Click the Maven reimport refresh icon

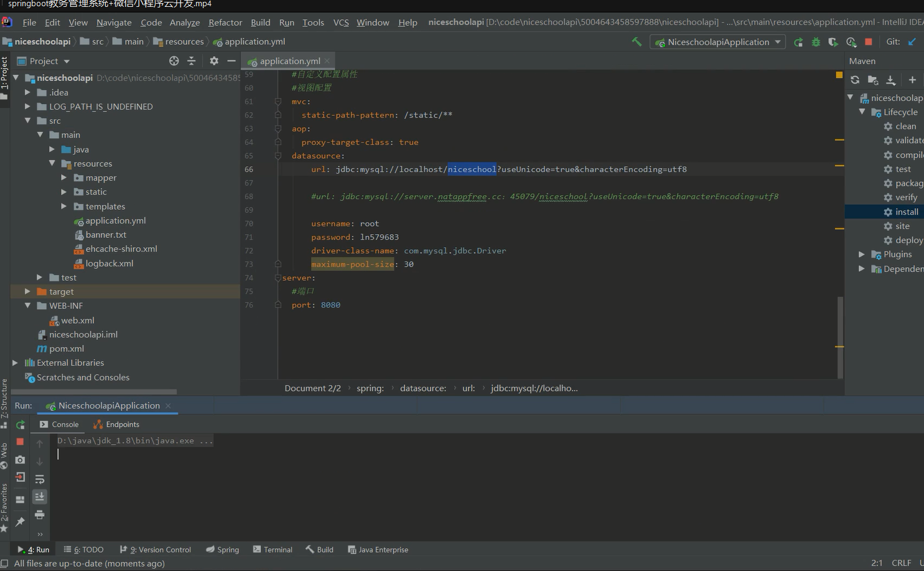pos(855,80)
